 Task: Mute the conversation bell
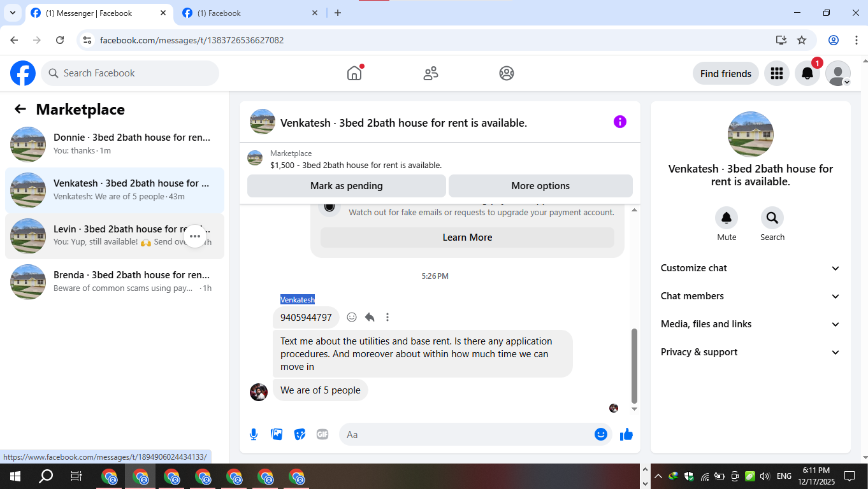(727, 218)
